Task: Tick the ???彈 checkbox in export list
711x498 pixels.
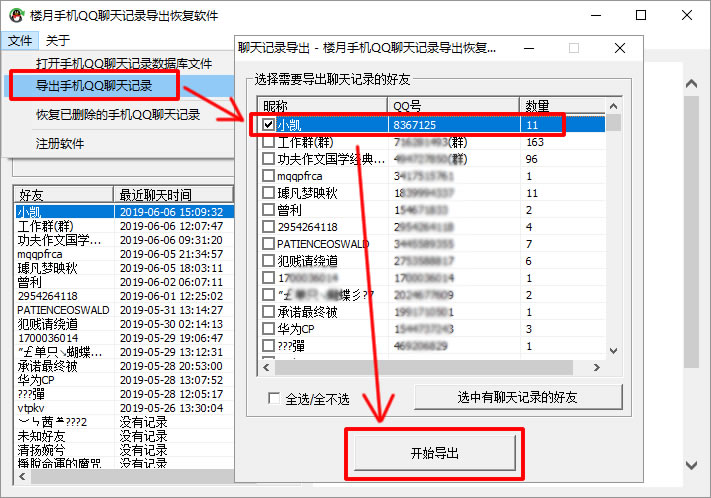Action: pos(268,346)
